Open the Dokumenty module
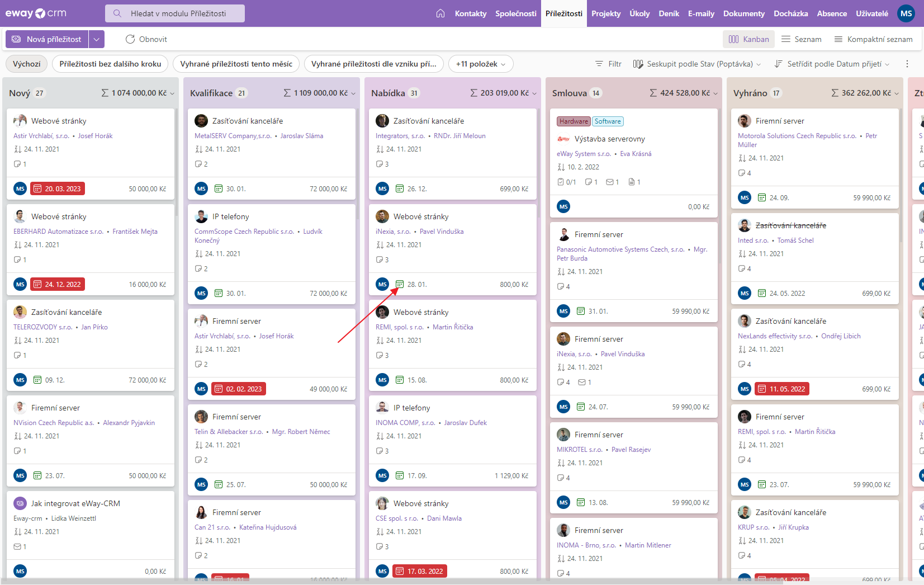The image size is (924, 585). [x=744, y=13]
